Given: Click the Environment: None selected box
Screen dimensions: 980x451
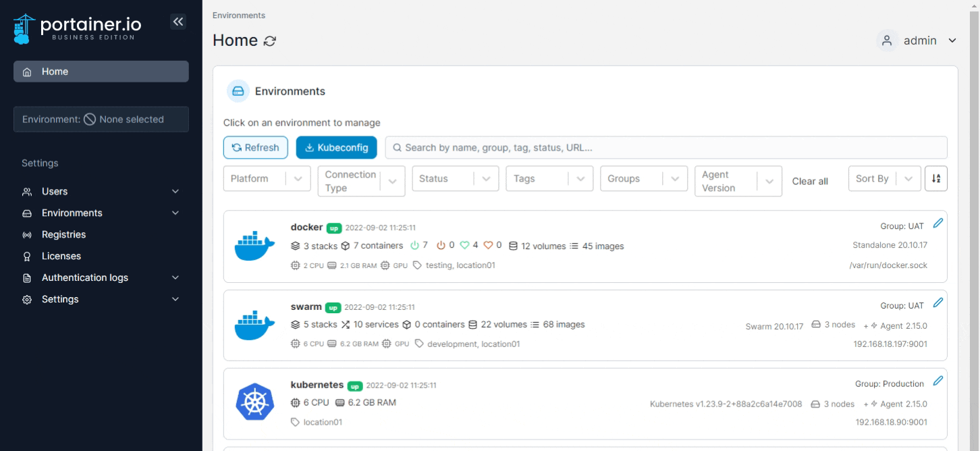Looking at the screenshot, I should [x=101, y=120].
